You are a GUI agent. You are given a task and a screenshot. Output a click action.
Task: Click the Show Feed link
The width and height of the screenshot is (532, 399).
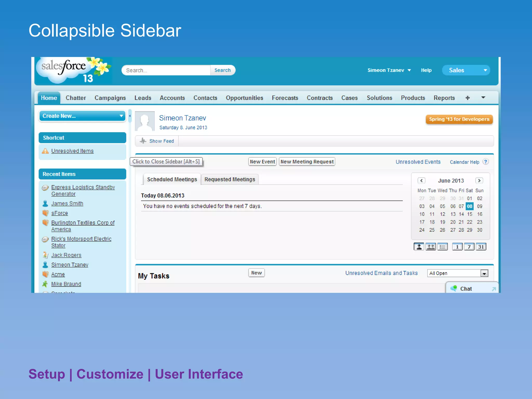[162, 141]
